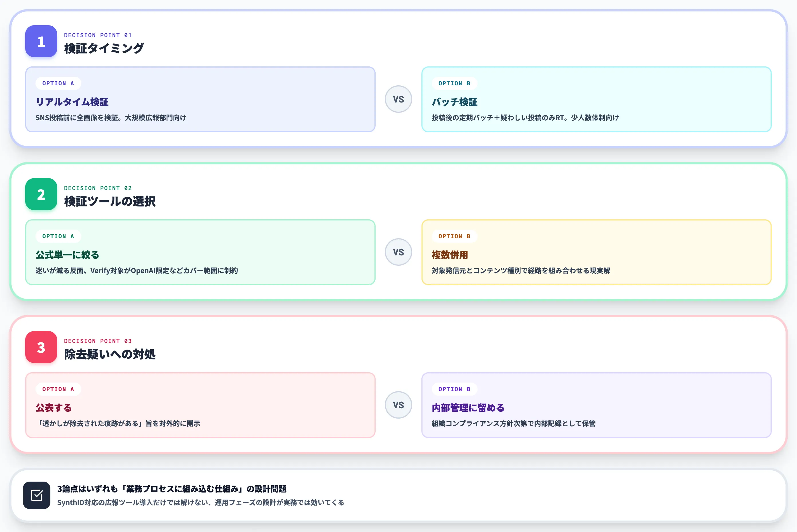Click the 除去疑いへの対処 heading
The image size is (797, 532).
[110, 354]
